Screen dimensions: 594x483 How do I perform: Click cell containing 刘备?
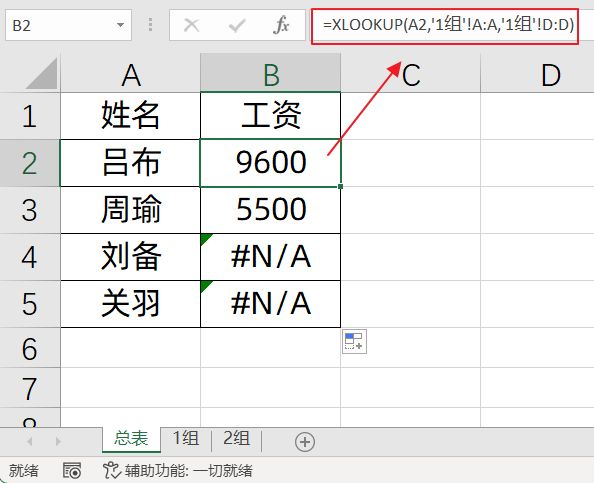point(131,257)
